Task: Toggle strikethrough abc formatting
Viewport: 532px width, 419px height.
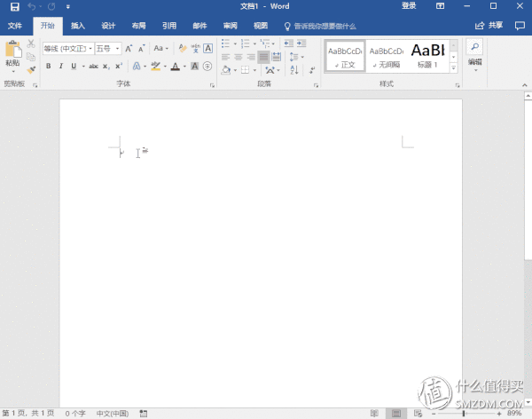Action: [94, 67]
